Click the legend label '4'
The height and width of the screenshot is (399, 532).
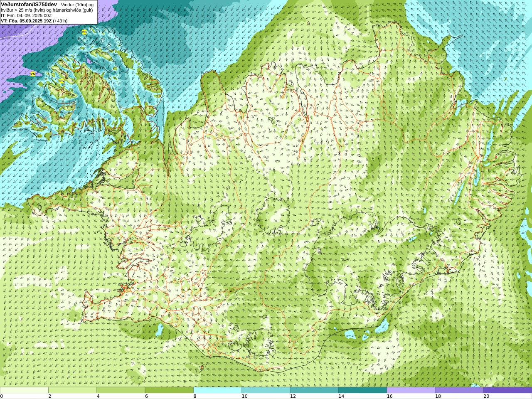[98, 396]
